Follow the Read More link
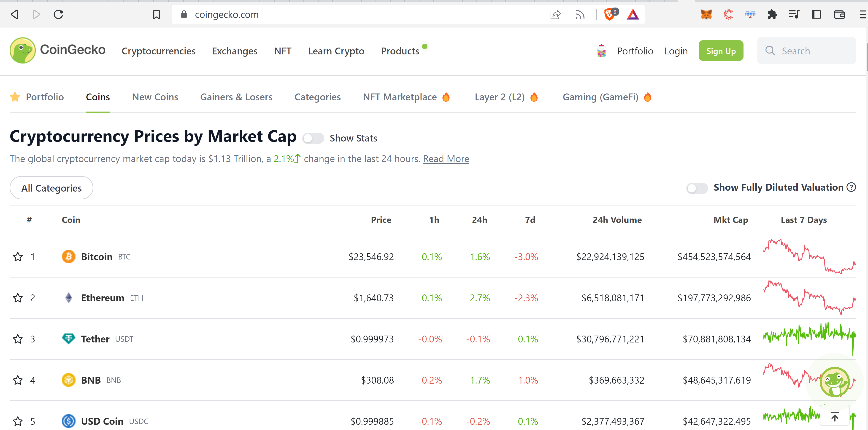 click(446, 159)
